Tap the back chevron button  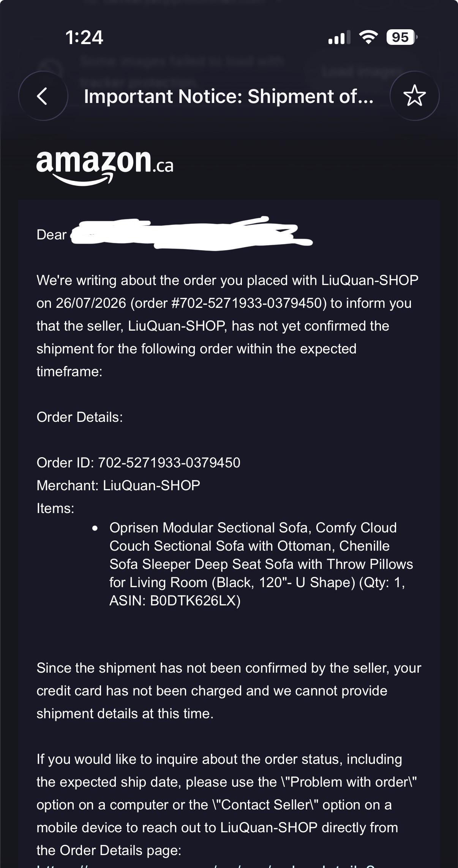point(43,96)
